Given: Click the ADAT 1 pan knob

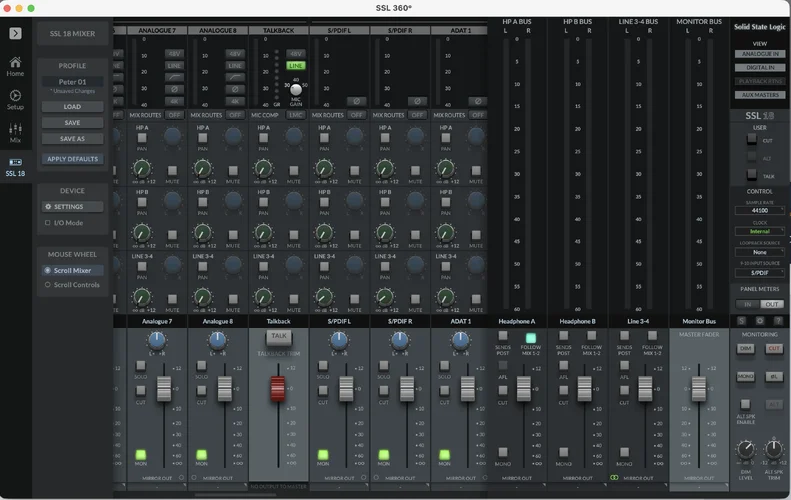Looking at the screenshot, I should point(460,341).
